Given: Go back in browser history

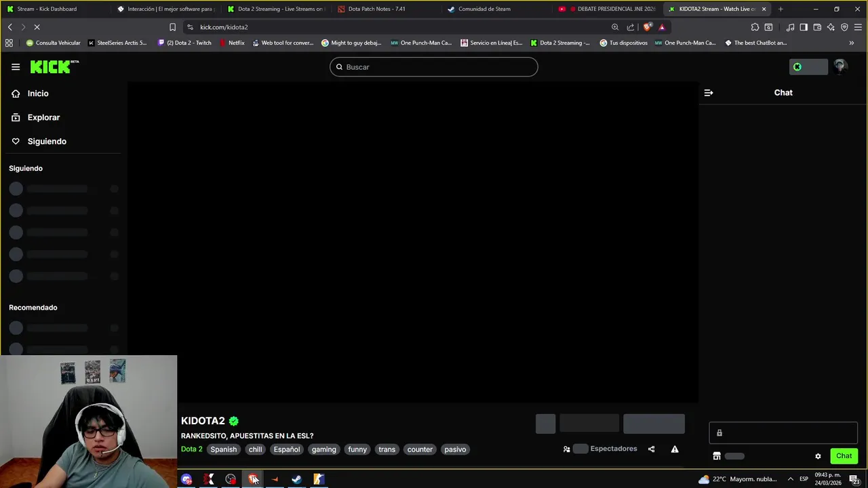Looking at the screenshot, I should (x=9, y=27).
